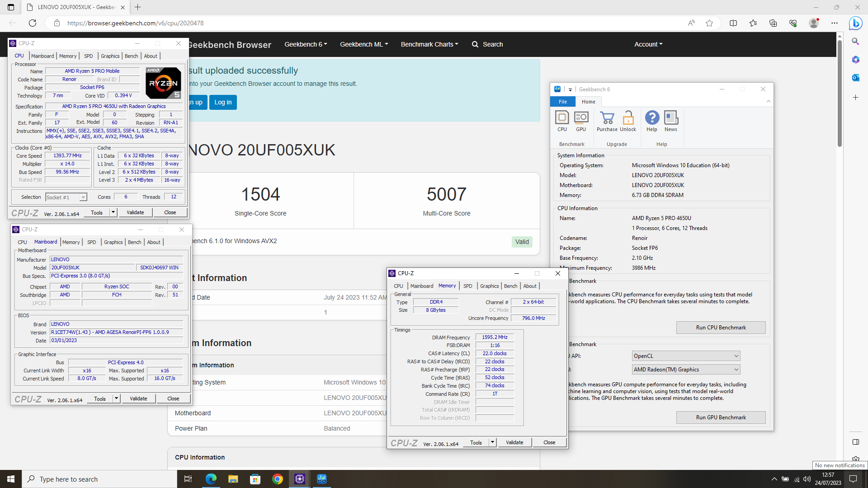Open the Outlook icon in Edge sidebar

click(855, 78)
